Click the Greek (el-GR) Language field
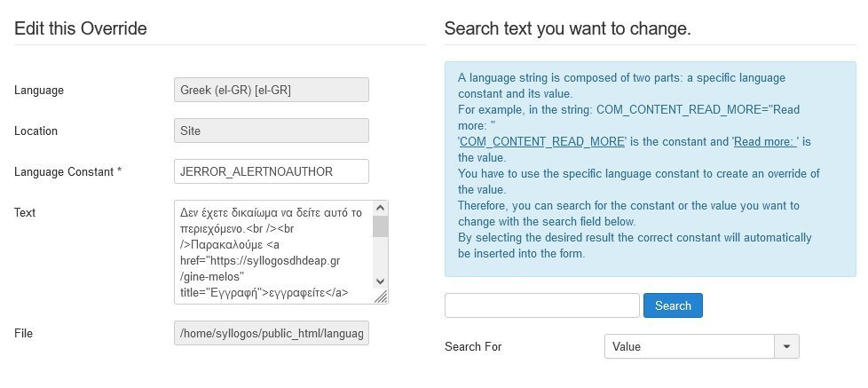868x388 pixels. click(272, 90)
